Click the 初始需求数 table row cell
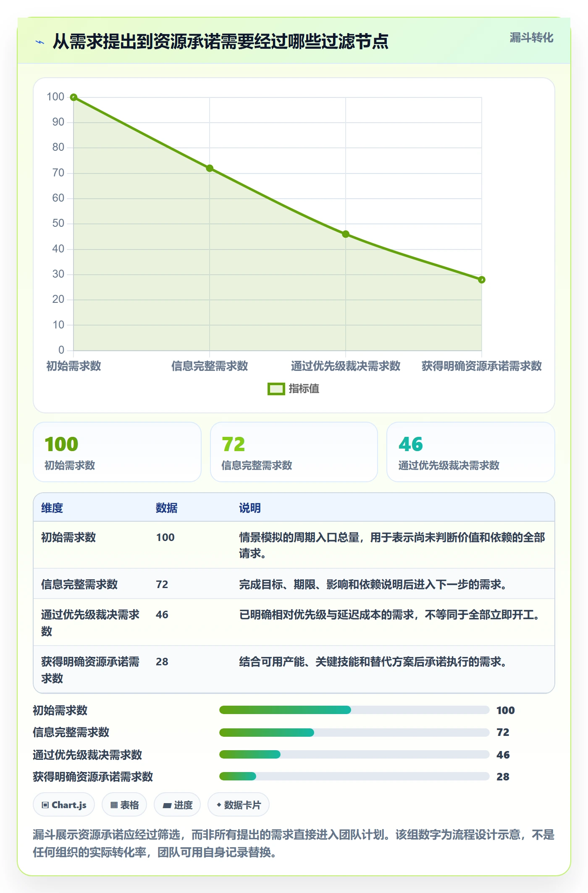The image size is (588, 893). point(68,537)
